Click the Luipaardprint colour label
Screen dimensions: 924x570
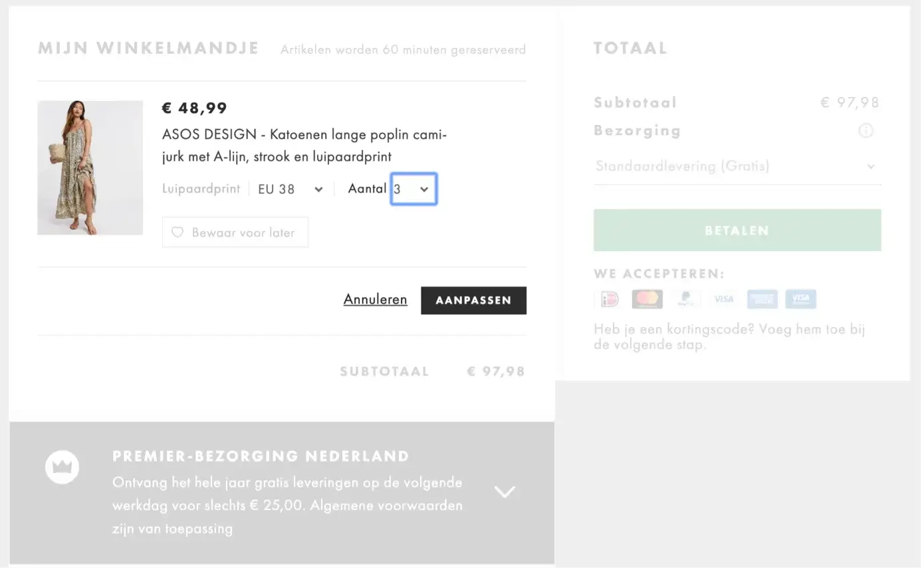coord(201,189)
